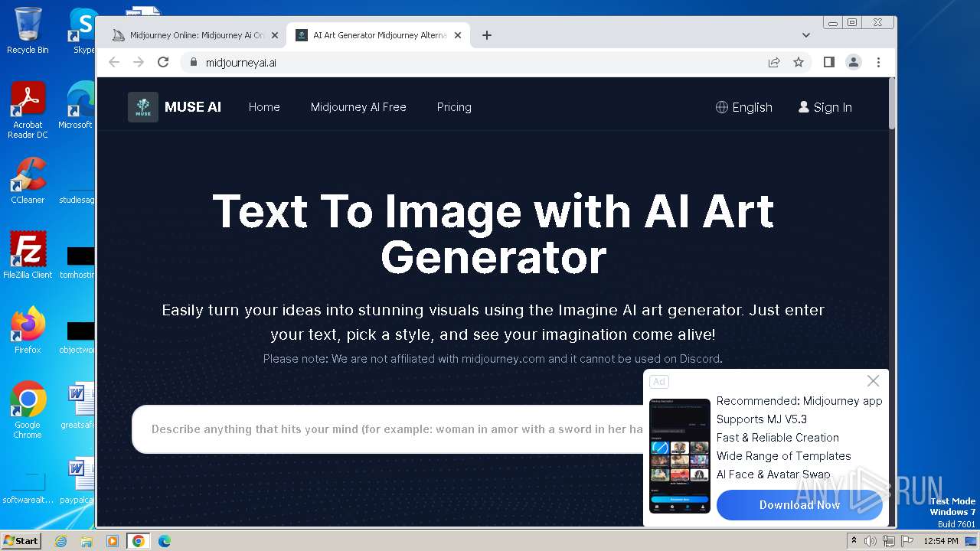Click the Ad label badge

pos(659,381)
